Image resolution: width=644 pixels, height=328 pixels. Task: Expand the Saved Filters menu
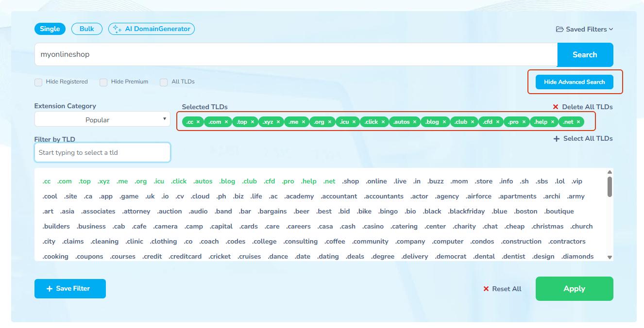(x=584, y=29)
